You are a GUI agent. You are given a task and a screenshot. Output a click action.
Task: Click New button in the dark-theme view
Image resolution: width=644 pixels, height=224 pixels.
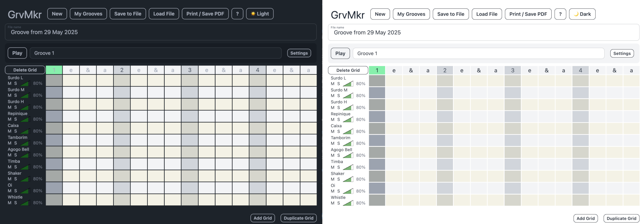click(x=57, y=14)
